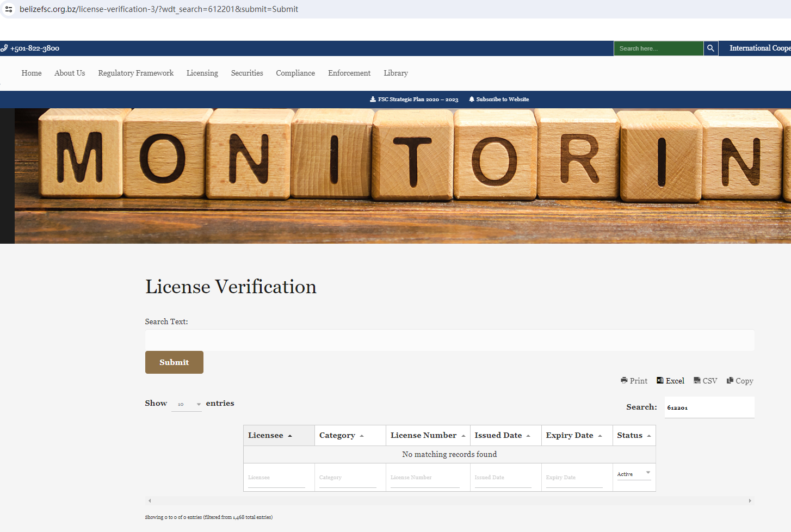Sort table by Status column
Screen dimensions: 791x532
tap(634, 436)
